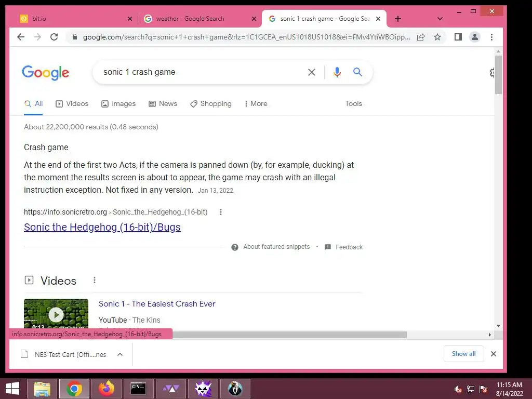Screen dimensions: 532x399
Task: Expand NES Test Cart download options
Action: click(x=120, y=354)
